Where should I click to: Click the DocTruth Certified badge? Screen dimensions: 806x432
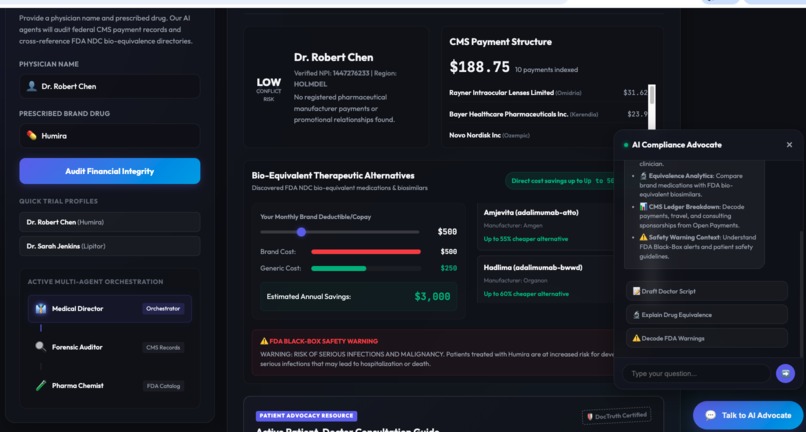click(x=616, y=416)
